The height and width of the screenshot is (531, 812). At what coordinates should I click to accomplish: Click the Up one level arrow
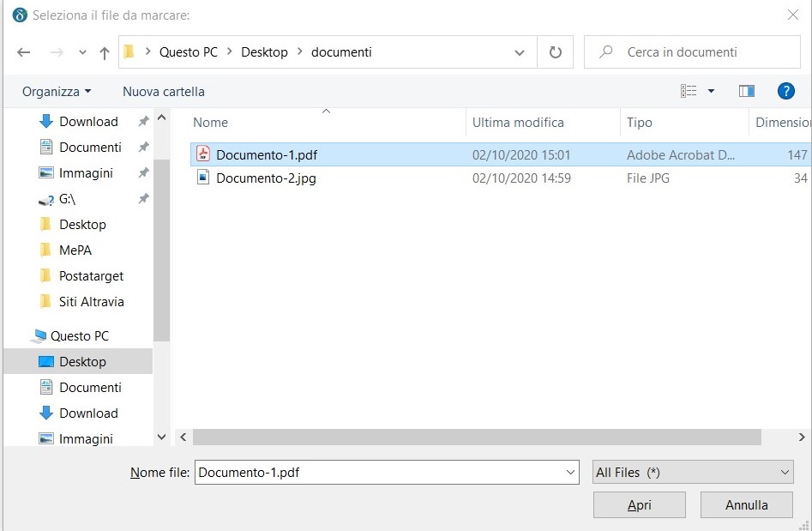pos(105,52)
